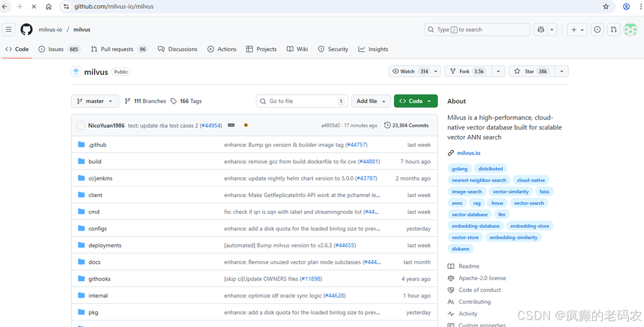Screen dimensions: 644x327
Task: Expand commit message ellipsis for latest commit
Action: 231,125
